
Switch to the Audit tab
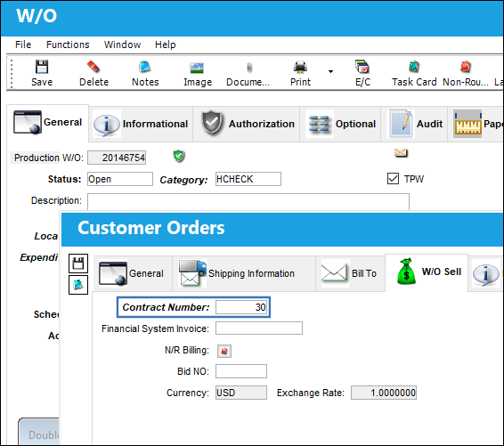(x=414, y=124)
